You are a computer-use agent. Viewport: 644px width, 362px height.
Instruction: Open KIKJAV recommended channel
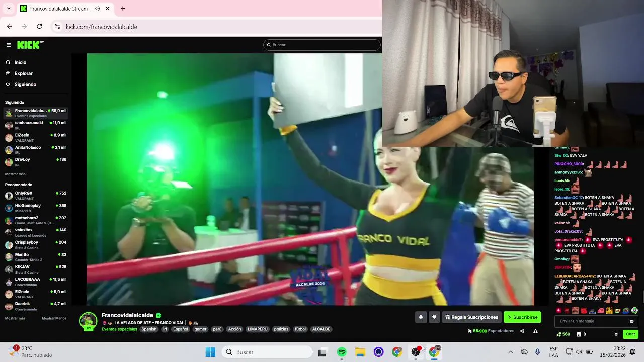tap(36, 269)
